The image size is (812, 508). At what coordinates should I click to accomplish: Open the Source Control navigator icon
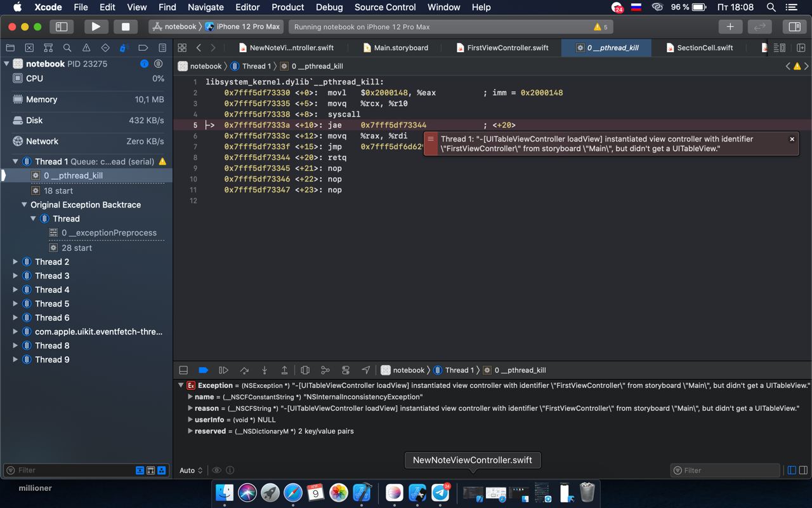[29, 48]
